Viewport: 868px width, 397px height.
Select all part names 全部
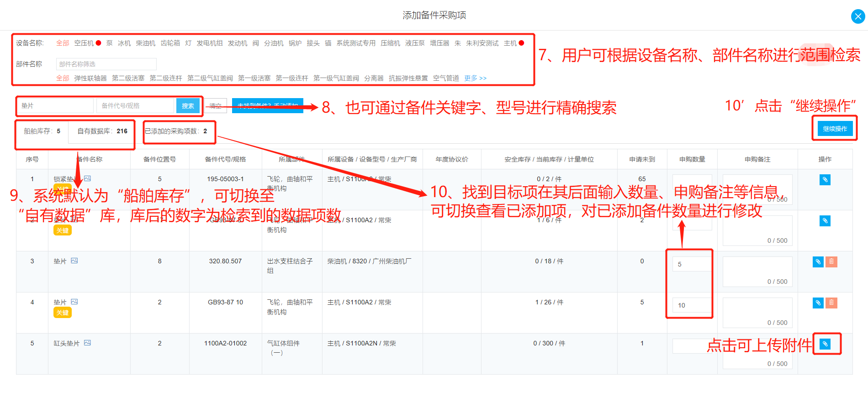[63, 78]
